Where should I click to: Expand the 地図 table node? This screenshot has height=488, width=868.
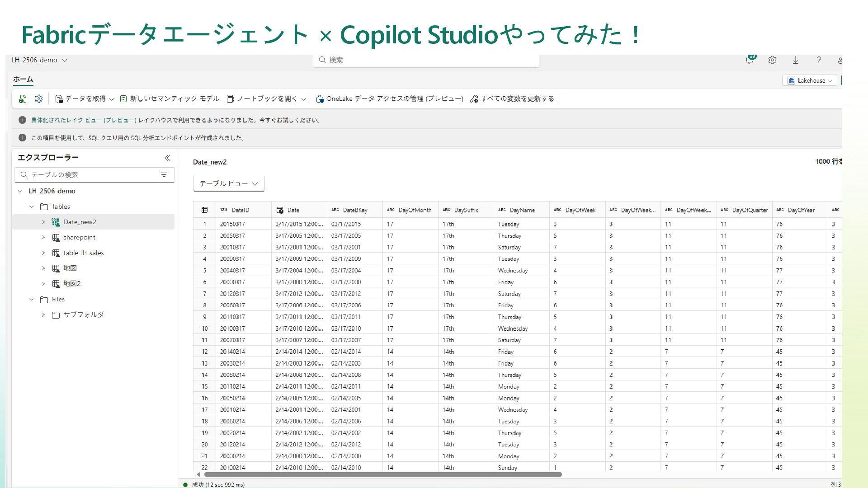43,268
